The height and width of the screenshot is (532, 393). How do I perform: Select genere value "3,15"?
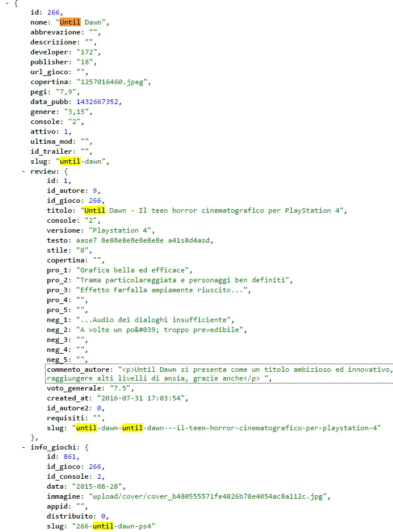(77, 112)
